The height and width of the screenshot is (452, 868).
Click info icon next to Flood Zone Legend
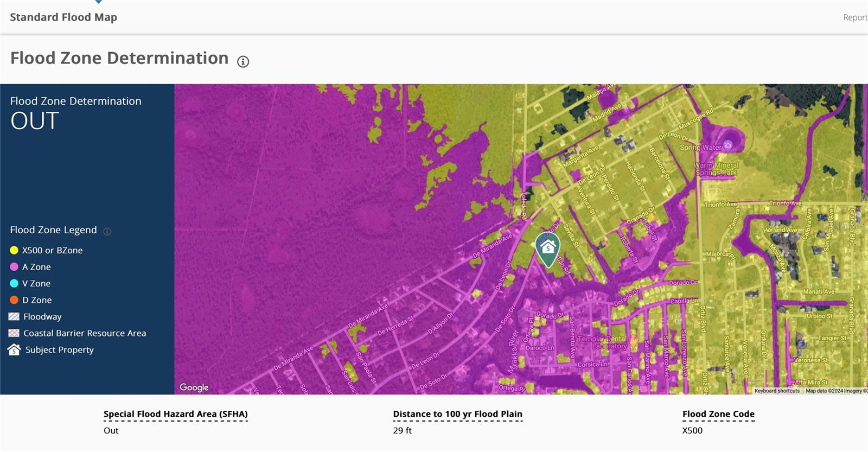[x=107, y=231]
